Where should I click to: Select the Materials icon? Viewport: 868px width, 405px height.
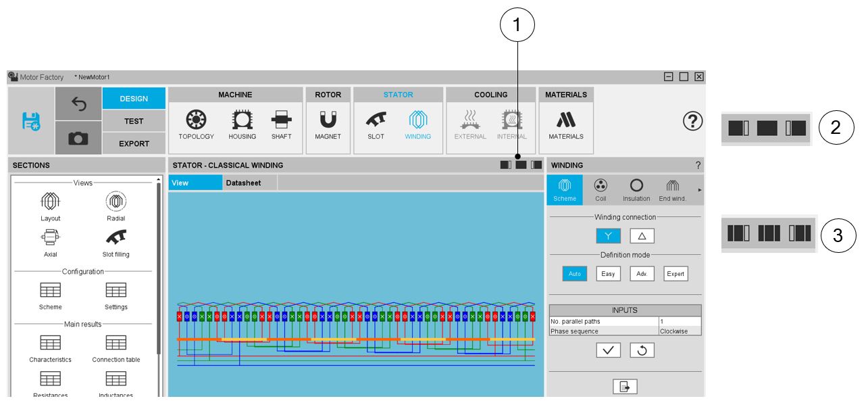565,124
